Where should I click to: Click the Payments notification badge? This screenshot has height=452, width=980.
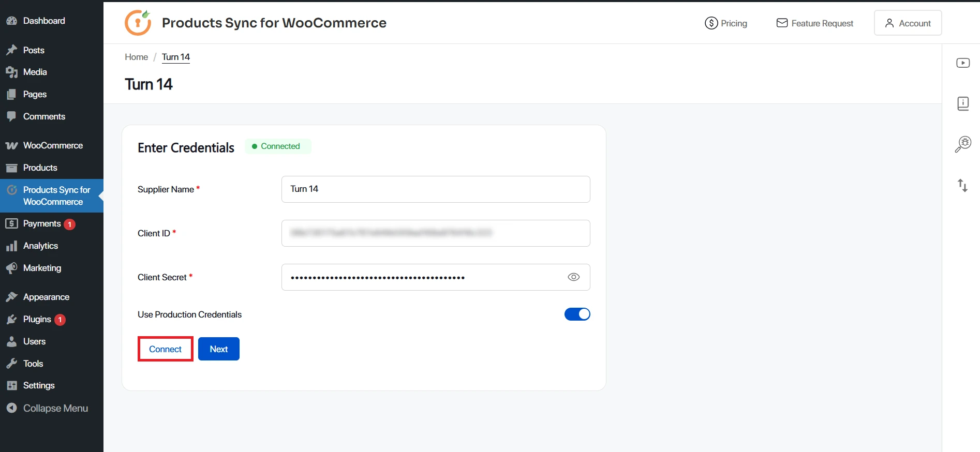tap(69, 224)
